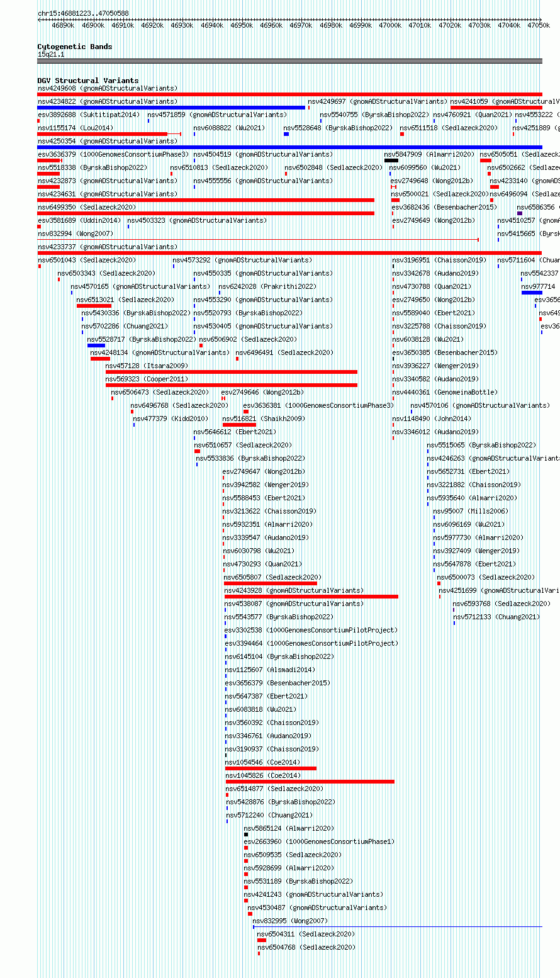Open variant nsv4234822 (gnomADStructuralVariants)
Image resolution: width=560 pixels, height=978 pixels.
[108, 101]
